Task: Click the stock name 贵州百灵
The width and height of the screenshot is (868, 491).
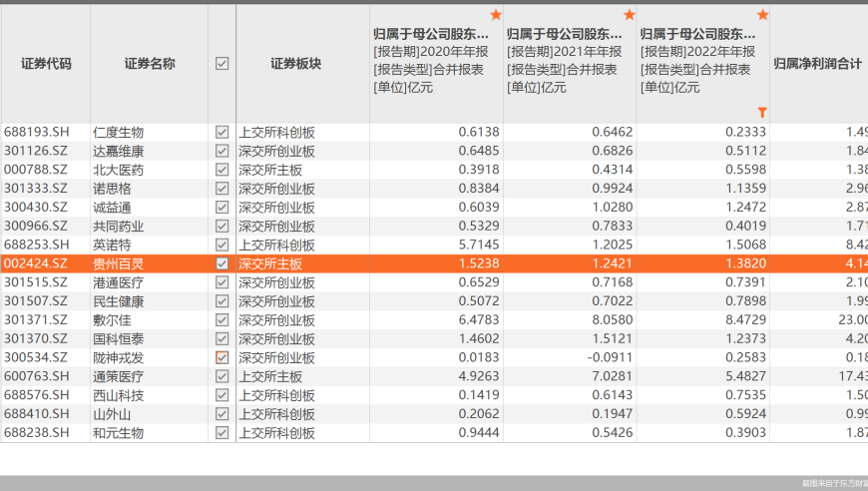Action: pyautogui.click(x=119, y=264)
